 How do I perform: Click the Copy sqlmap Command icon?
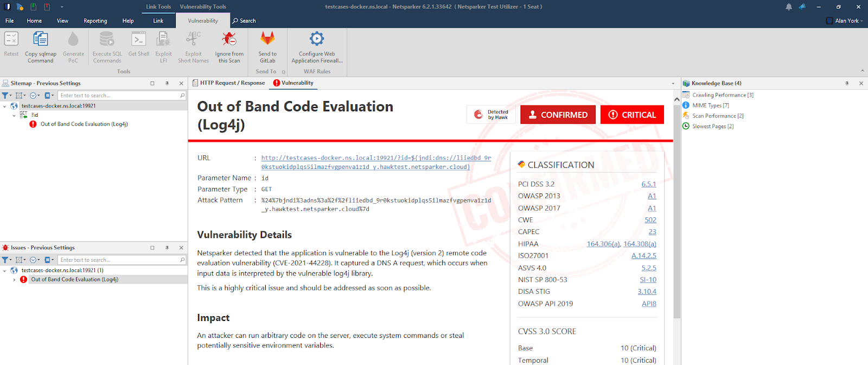point(41,39)
